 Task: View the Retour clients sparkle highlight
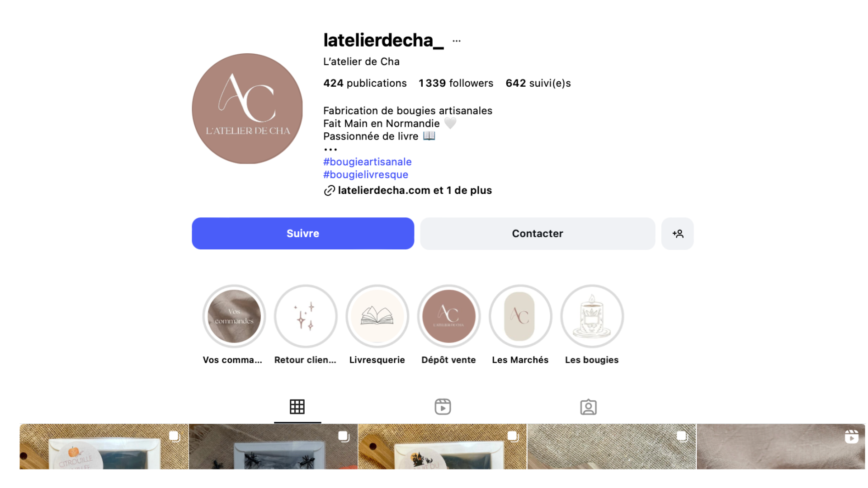306,316
